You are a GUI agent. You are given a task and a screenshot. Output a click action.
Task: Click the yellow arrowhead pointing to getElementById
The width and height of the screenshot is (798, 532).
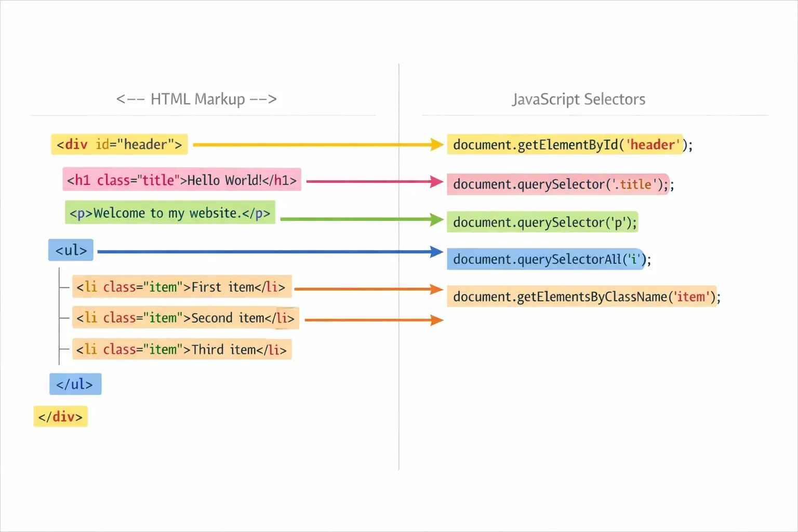click(436, 144)
